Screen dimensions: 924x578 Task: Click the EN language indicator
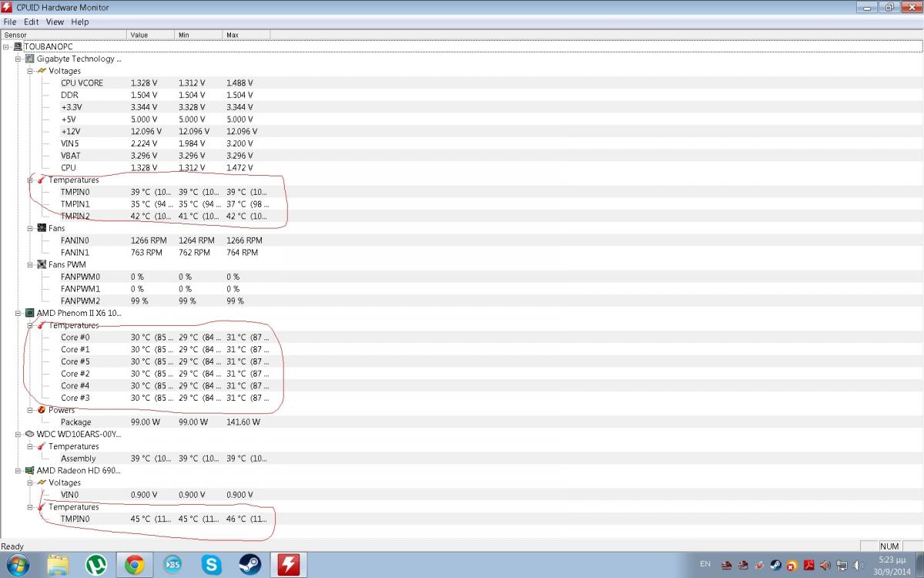coord(705,564)
